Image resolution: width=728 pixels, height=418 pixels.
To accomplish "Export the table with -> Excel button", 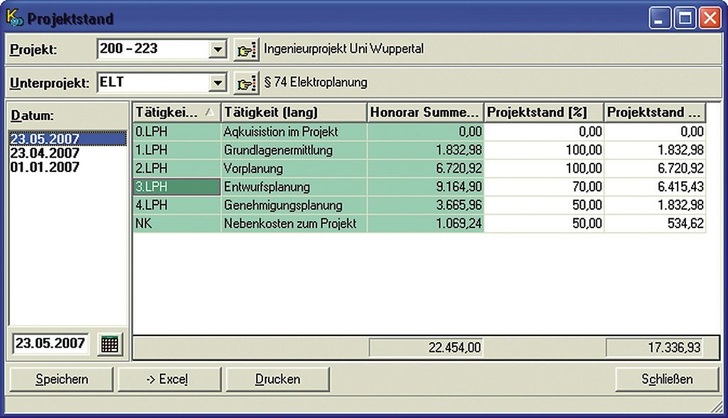I will [x=167, y=379].
